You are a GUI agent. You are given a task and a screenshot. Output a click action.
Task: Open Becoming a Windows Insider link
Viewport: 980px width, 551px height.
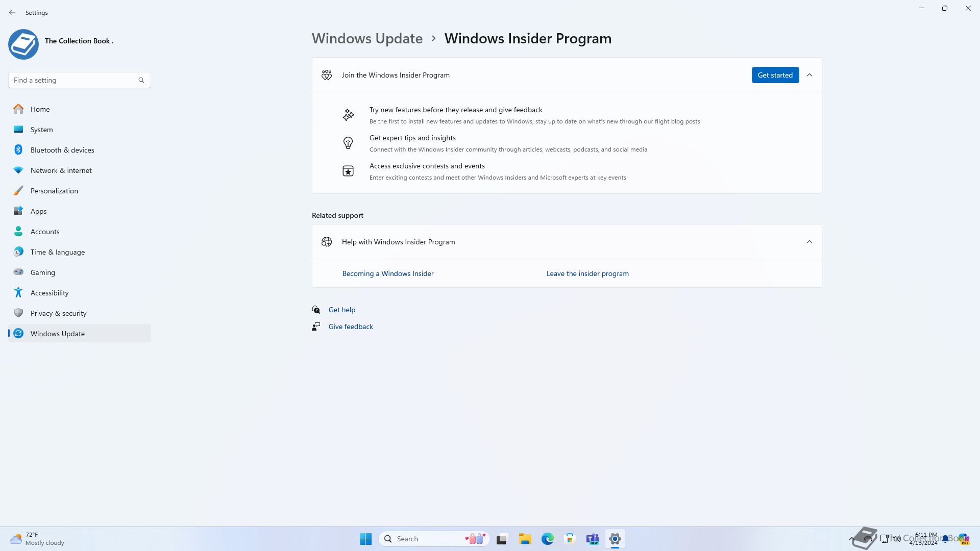(388, 273)
